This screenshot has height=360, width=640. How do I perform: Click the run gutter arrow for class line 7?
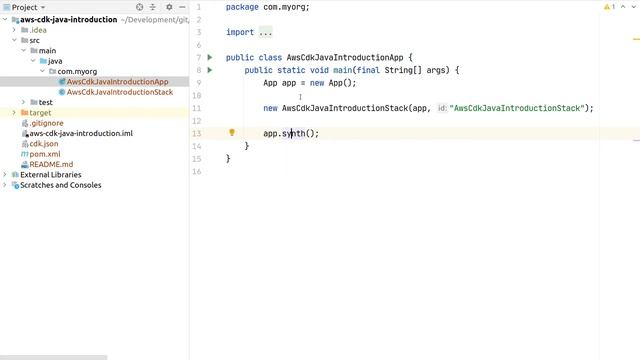coord(210,57)
